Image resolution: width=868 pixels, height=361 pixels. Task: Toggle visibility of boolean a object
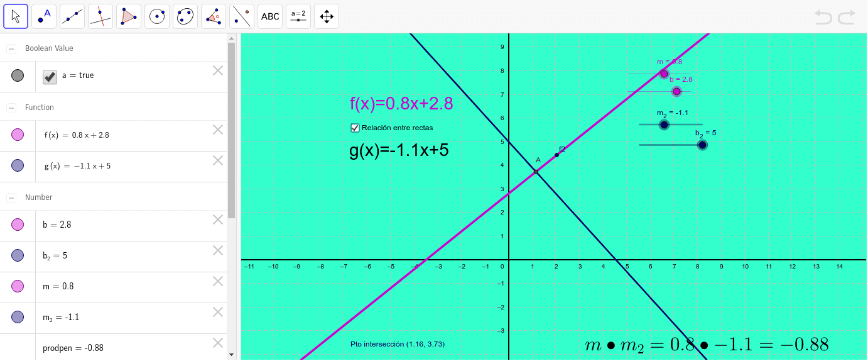[x=18, y=76]
